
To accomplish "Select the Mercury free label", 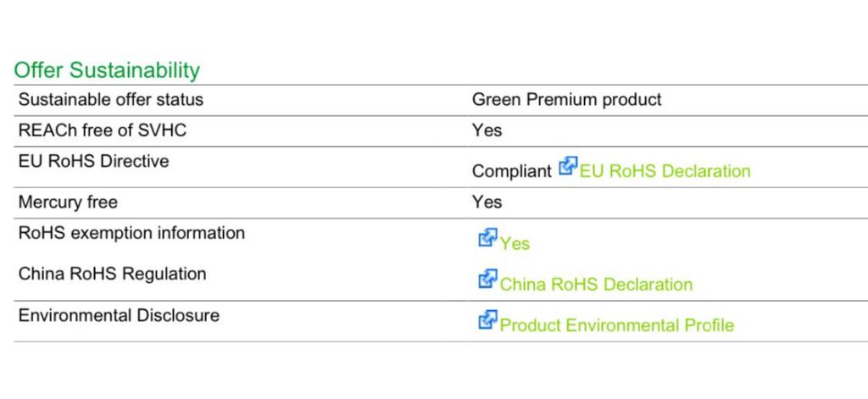I will [68, 202].
